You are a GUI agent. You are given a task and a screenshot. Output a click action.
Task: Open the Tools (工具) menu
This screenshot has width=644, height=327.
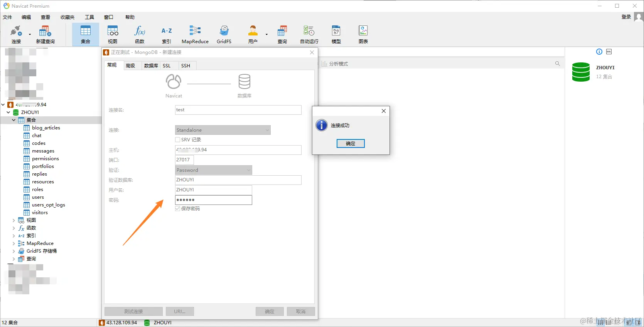point(89,17)
